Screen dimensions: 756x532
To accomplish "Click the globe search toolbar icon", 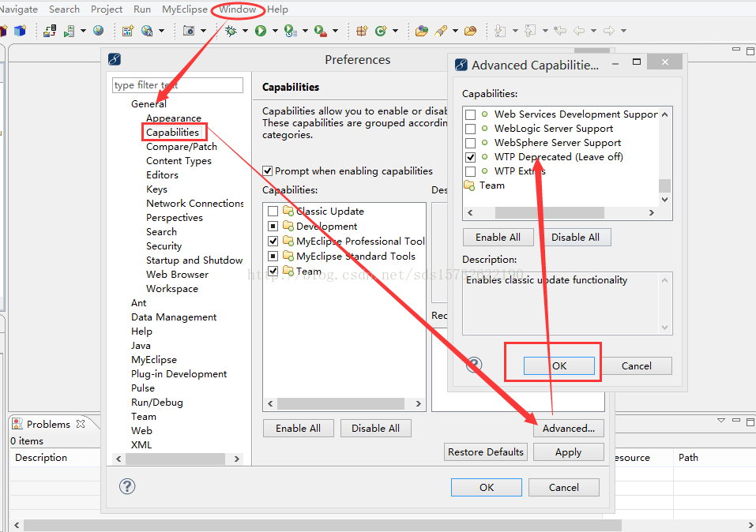I will pyautogui.click(x=147, y=31).
